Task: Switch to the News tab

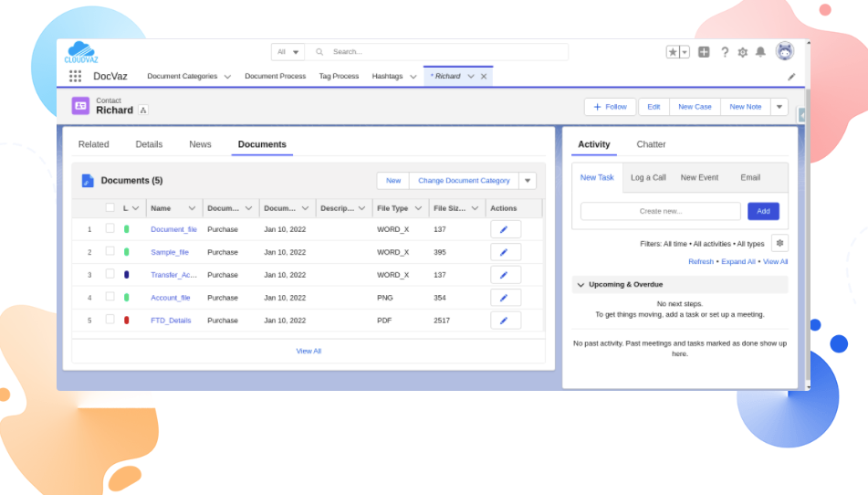Action: click(200, 144)
